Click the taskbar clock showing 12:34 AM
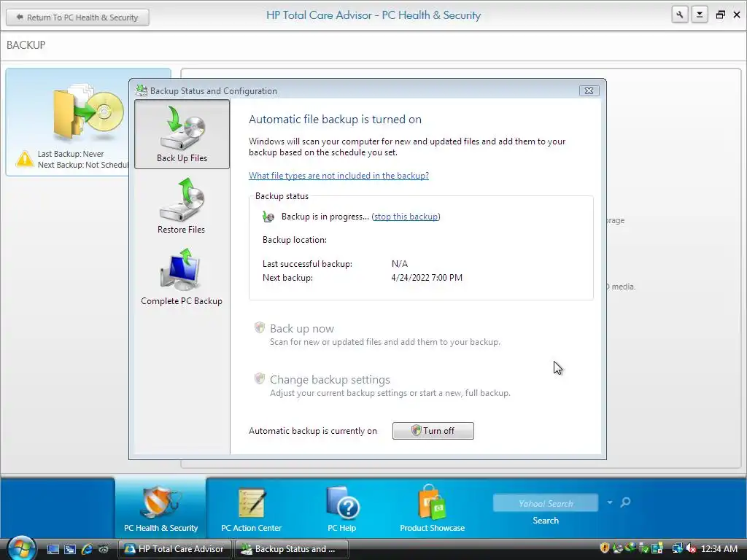The width and height of the screenshot is (747, 560). (x=719, y=548)
